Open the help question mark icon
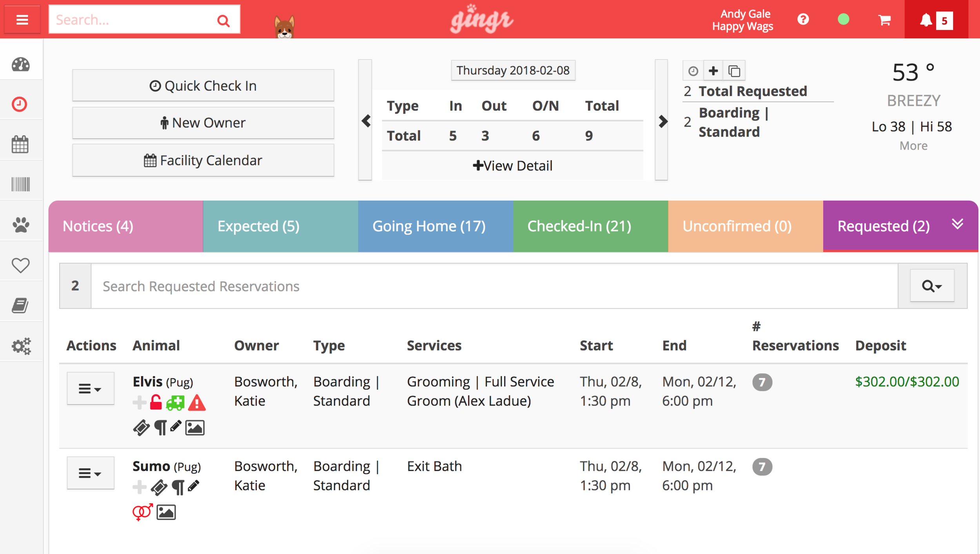Image resolution: width=980 pixels, height=554 pixels. 803,19
